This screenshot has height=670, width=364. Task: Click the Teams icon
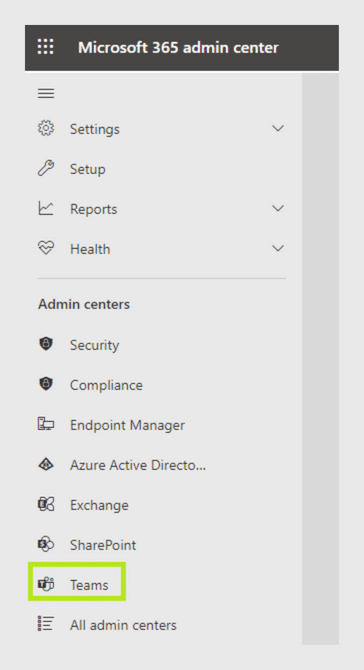[x=46, y=584]
